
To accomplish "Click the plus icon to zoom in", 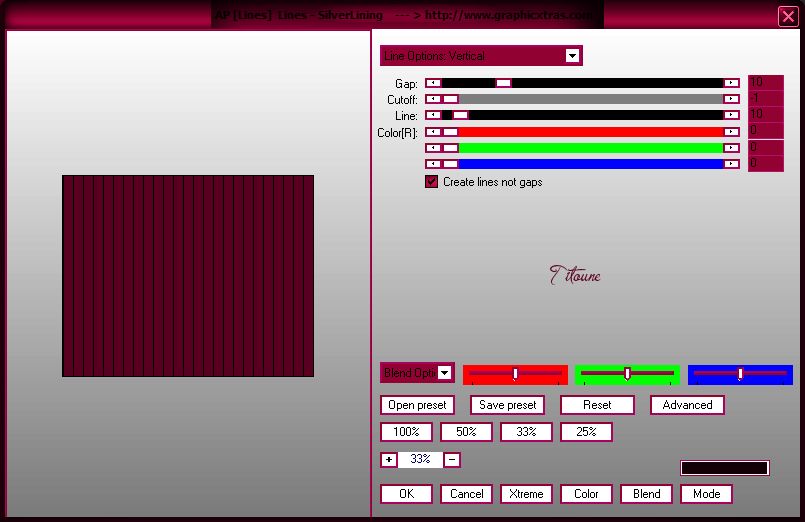I will coord(389,460).
